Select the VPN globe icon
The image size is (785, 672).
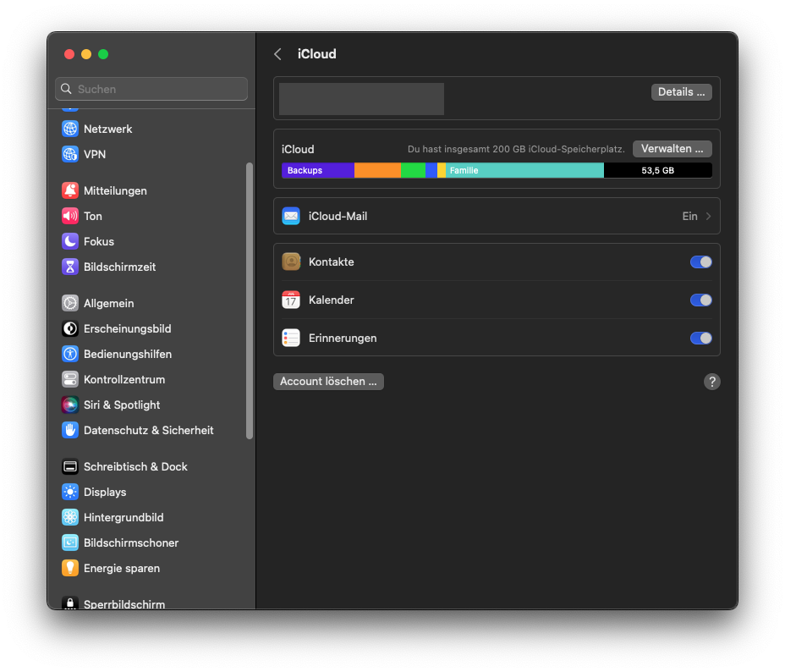[70, 154]
